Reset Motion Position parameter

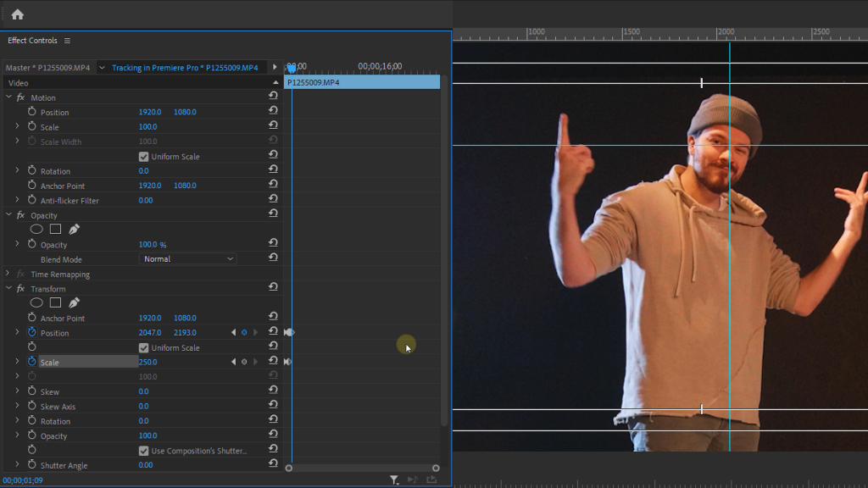273,110
